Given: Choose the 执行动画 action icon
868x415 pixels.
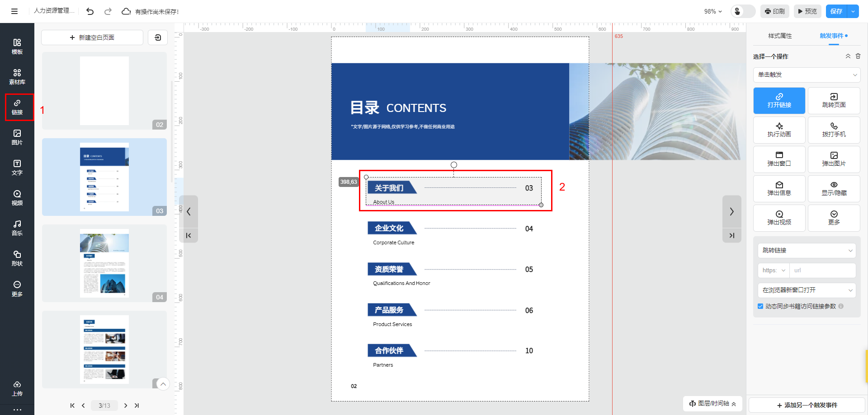Looking at the screenshot, I should (779, 130).
